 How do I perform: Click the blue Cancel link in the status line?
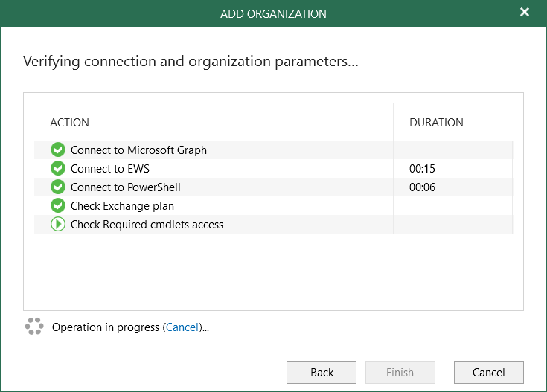point(182,327)
